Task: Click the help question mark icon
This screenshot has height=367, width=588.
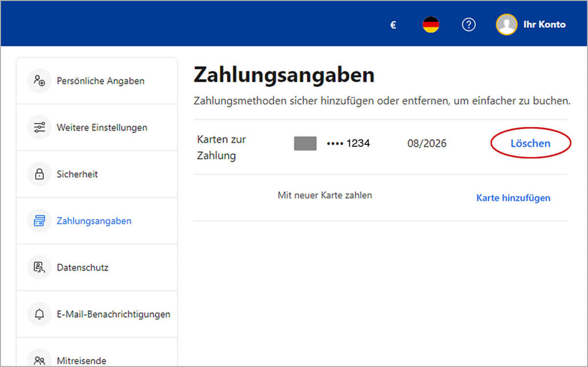Action: [x=469, y=25]
